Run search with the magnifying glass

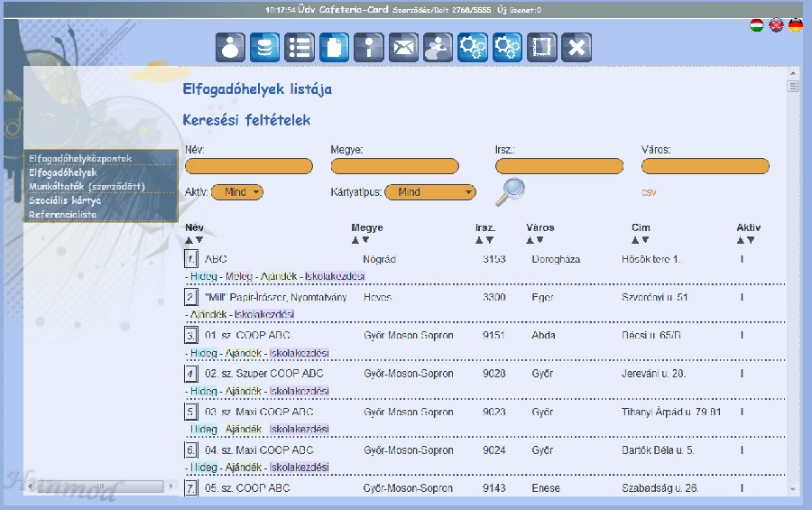point(512,190)
